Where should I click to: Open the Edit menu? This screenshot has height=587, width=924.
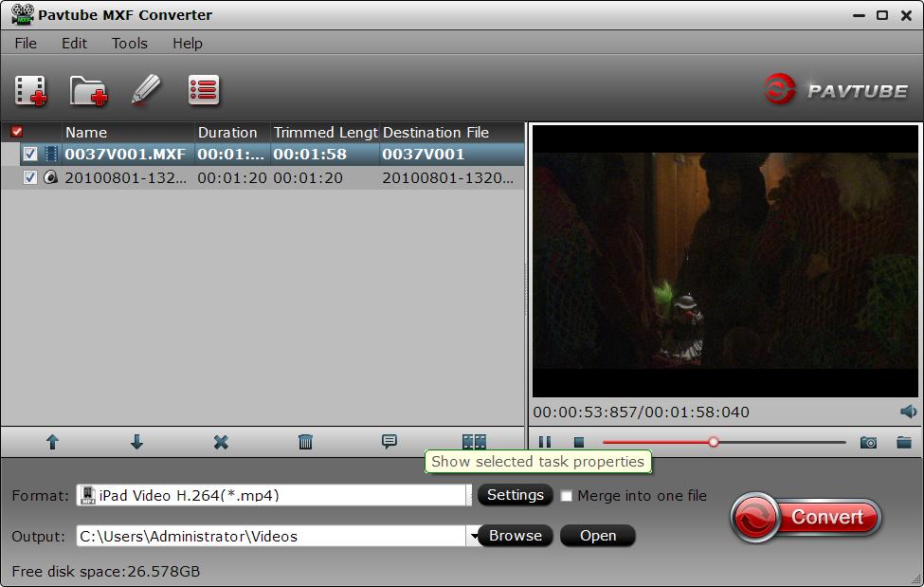(x=74, y=43)
